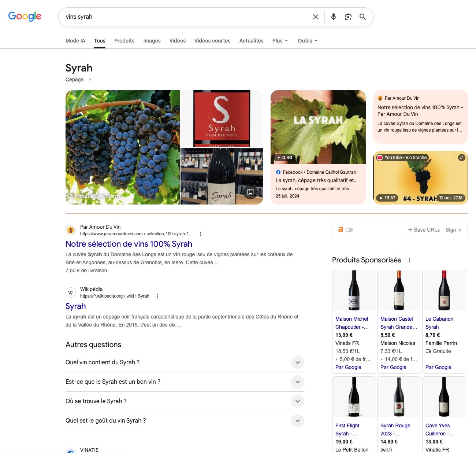
Task: Open the Par Amour Du Vin pink info card
Action: click(x=421, y=117)
